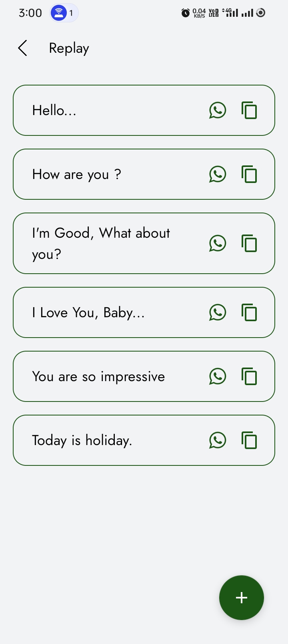Viewport: 288px width, 644px height.
Task: Share "How are you ?" on WhatsApp
Action: coord(218,174)
